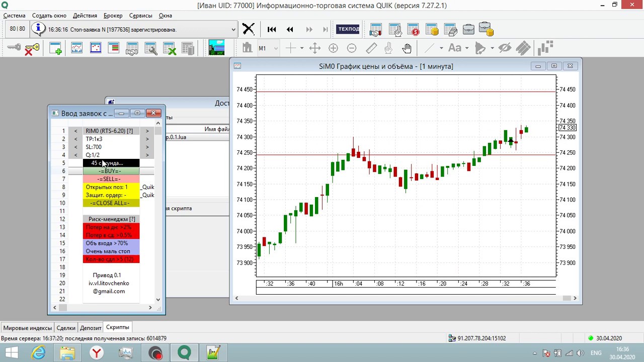Image resolution: width=644 pixels, height=362 pixels.
Task: Click the zoom out minus circle icon
Action: [x=352, y=48]
